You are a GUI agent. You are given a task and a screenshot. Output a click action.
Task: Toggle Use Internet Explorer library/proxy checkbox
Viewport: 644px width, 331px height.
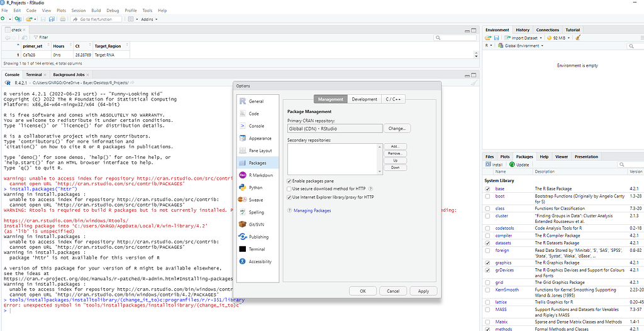click(289, 197)
